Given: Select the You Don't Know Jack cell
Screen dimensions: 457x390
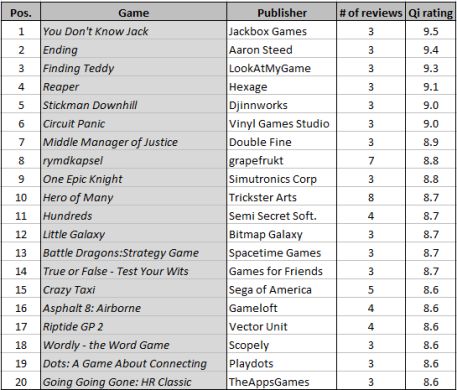Looking at the screenshot, I should coord(133,31).
